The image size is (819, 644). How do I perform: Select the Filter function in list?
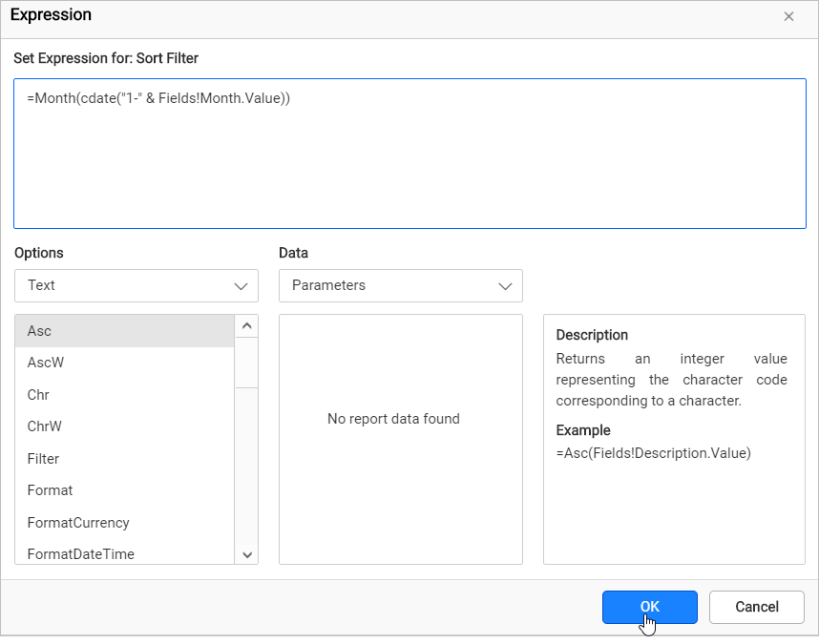coord(124,459)
